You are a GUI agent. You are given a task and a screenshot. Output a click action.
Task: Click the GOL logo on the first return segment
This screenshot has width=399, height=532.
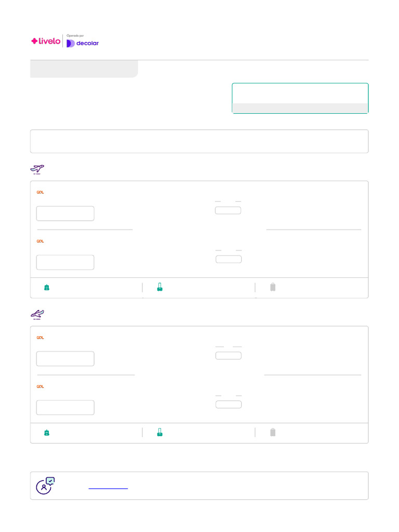(x=40, y=338)
